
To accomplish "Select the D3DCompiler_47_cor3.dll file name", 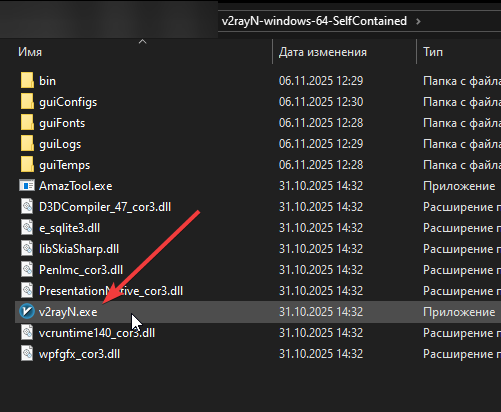I will coord(105,207).
